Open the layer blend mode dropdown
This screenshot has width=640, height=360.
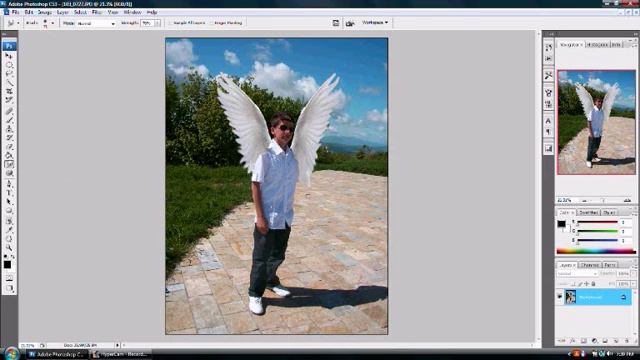(x=578, y=273)
